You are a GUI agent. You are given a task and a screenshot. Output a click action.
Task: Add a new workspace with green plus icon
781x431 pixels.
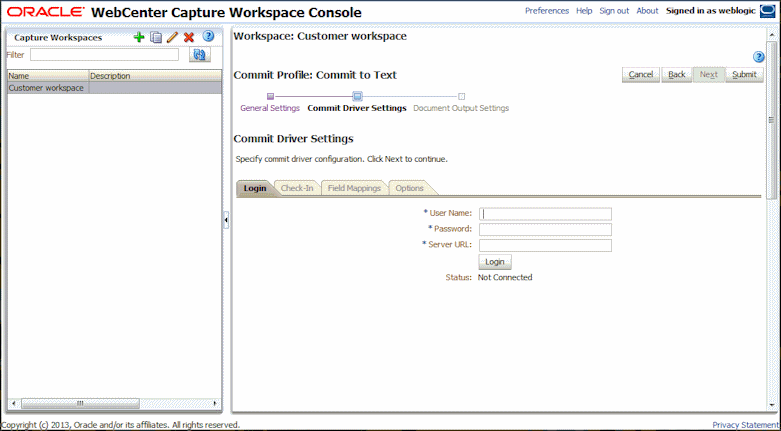click(x=139, y=37)
